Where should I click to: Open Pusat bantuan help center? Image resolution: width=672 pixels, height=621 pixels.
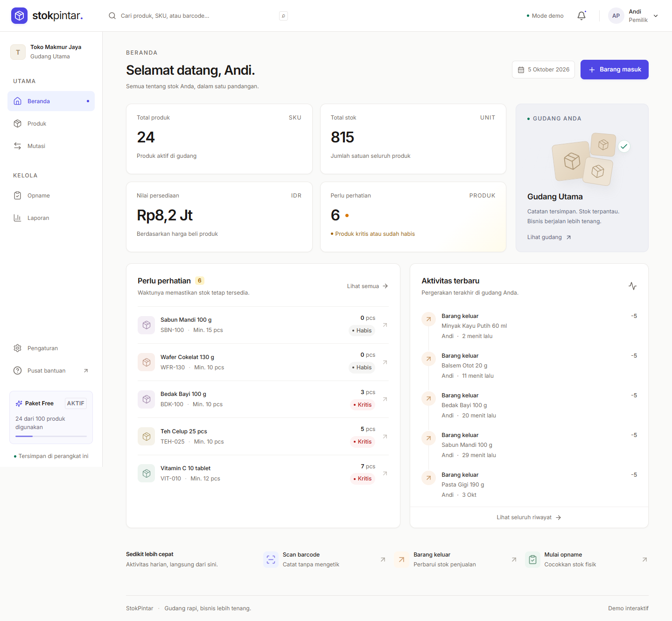pyautogui.click(x=51, y=371)
